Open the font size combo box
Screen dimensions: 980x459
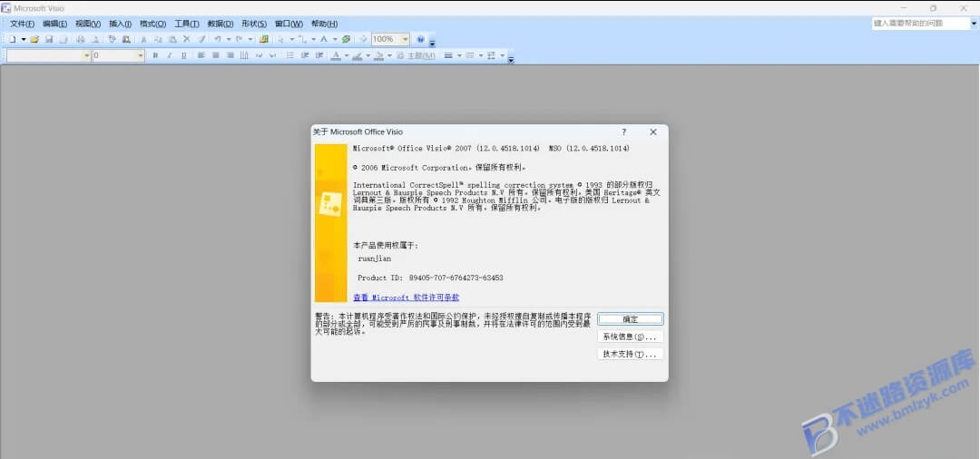pos(118,55)
